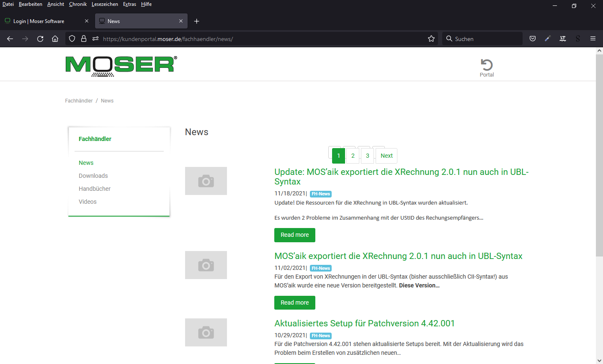Reload the current page
This screenshot has height=364, width=603.
tap(40, 39)
